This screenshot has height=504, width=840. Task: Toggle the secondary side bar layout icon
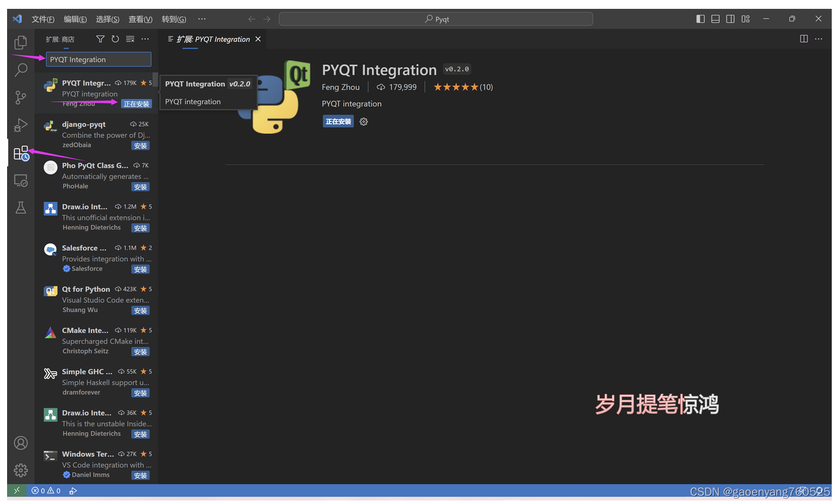(x=730, y=19)
